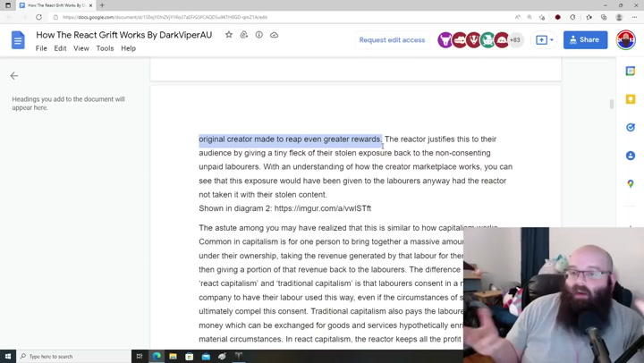
Task: Open Google Maps side panel
Action: pyautogui.click(x=631, y=183)
